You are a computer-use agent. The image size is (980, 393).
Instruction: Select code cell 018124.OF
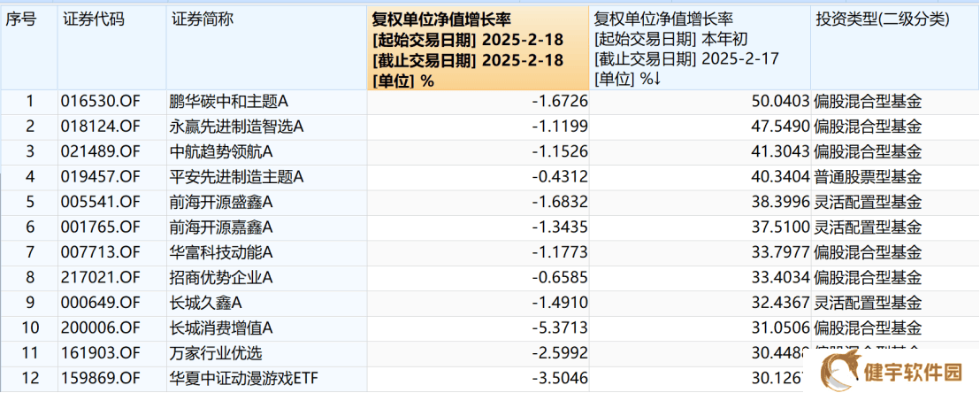pyautogui.click(x=101, y=127)
